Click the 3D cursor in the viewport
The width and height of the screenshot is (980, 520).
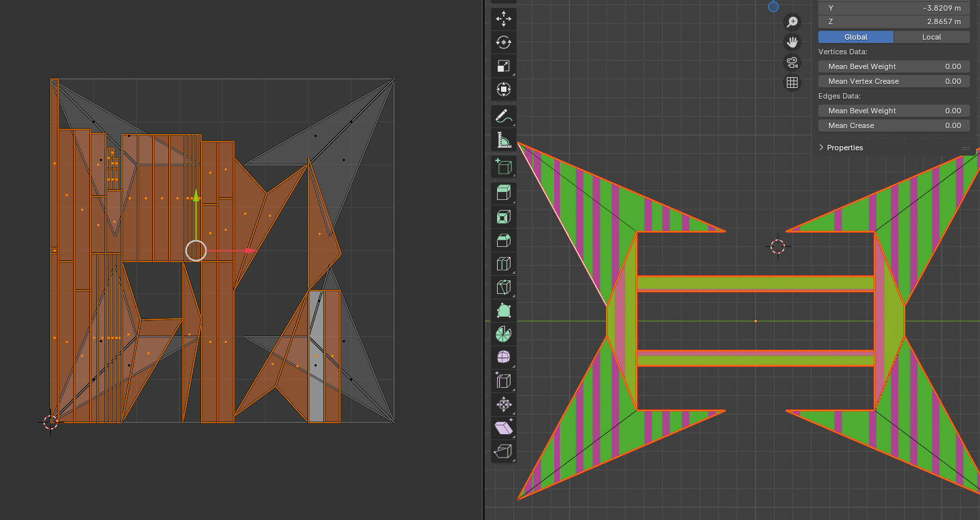(777, 246)
